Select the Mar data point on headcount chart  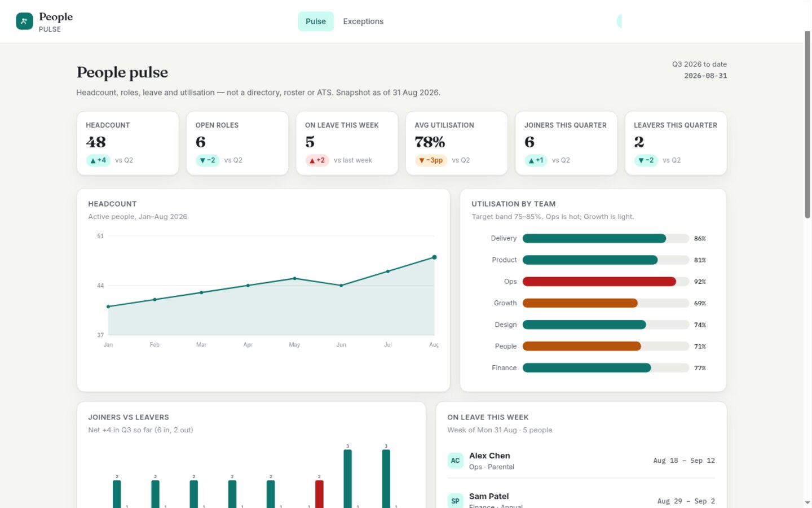point(201,292)
